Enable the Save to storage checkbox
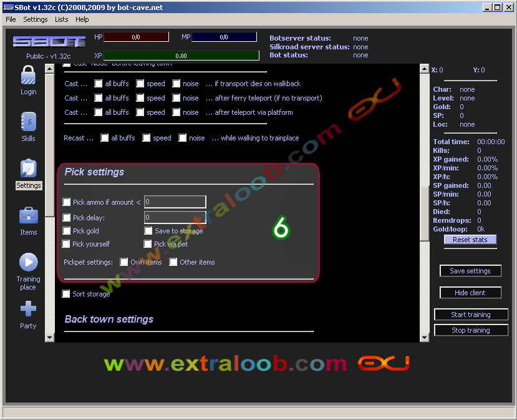 point(148,231)
